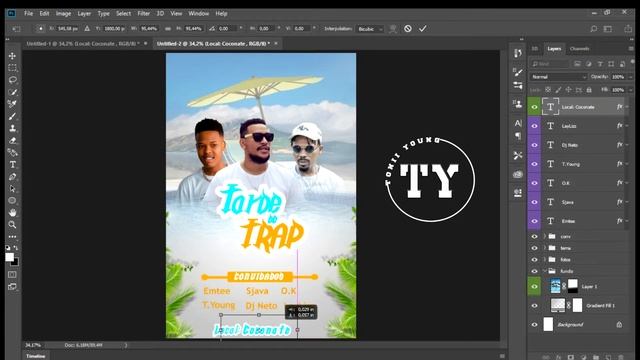The width and height of the screenshot is (640, 360).
Task: Hide the T.Young text layer
Action: pyautogui.click(x=534, y=164)
